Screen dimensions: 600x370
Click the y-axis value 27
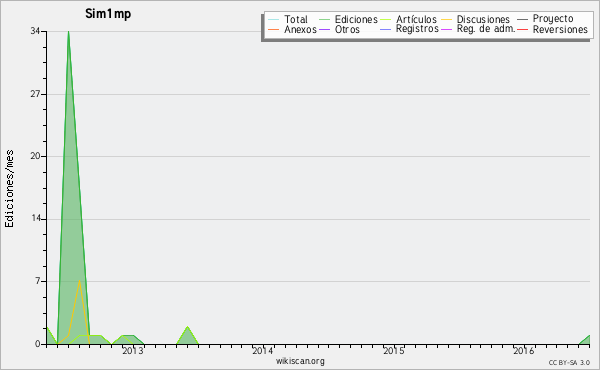(x=35, y=94)
